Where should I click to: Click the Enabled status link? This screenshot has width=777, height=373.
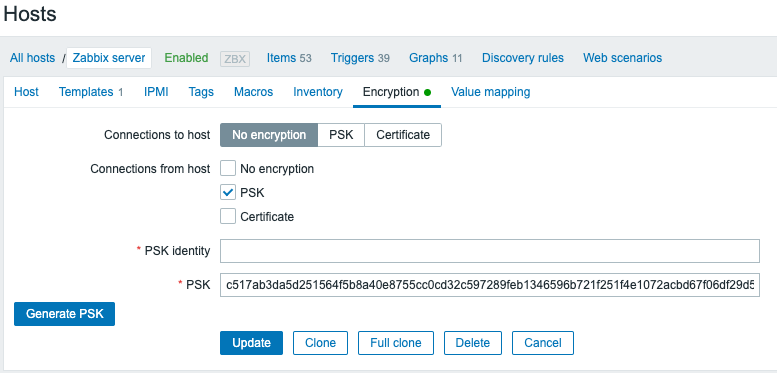pos(186,58)
